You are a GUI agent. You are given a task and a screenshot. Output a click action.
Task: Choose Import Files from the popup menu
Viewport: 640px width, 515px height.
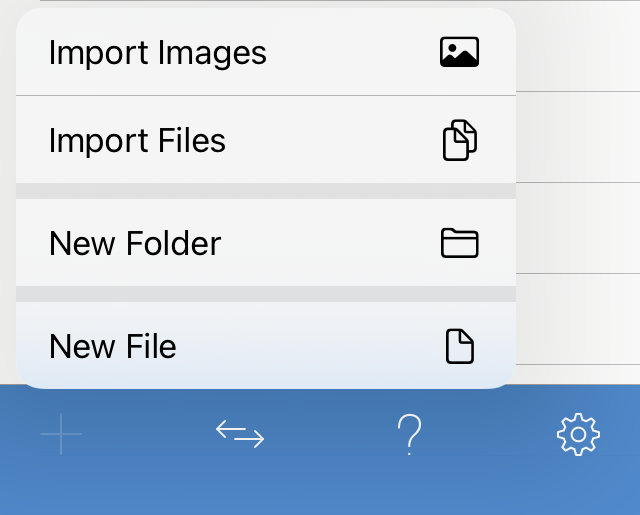(266, 140)
